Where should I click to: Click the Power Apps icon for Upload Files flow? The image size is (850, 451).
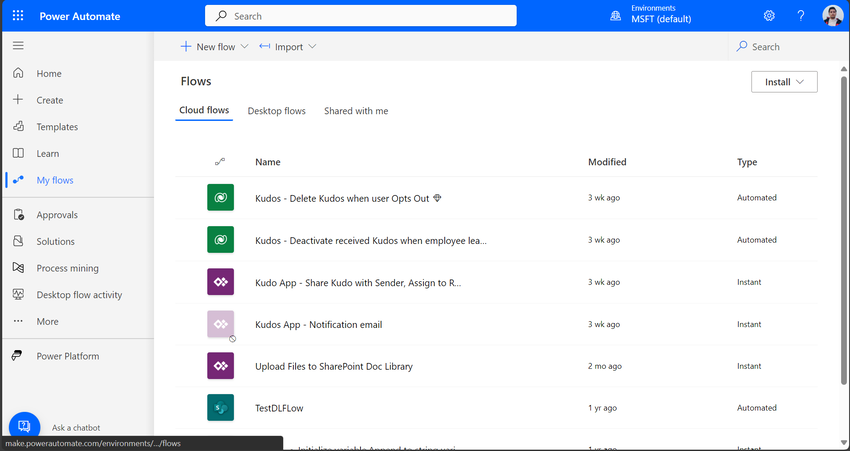click(220, 366)
